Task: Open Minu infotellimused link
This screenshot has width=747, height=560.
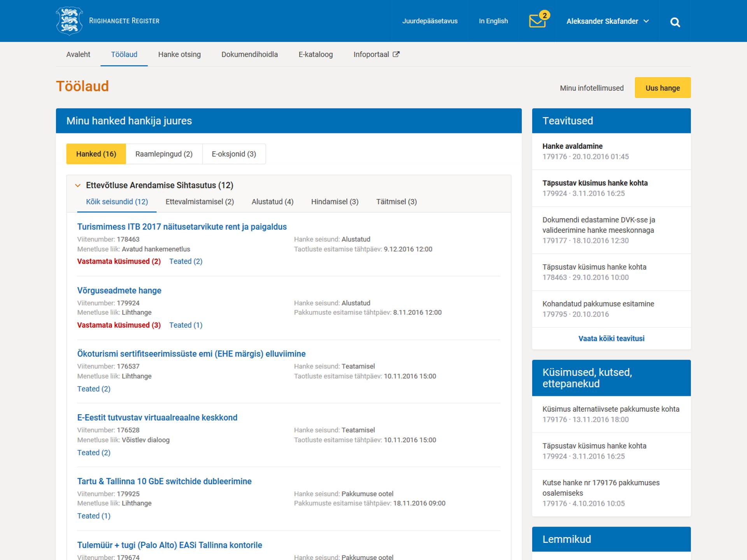Action: 591,88
